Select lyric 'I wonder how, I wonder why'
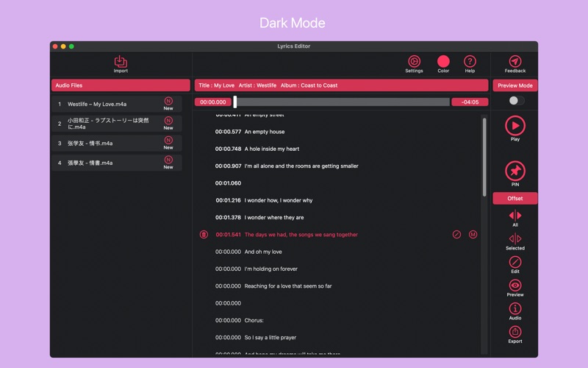The image size is (588, 368). pyautogui.click(x=279, y=200)
